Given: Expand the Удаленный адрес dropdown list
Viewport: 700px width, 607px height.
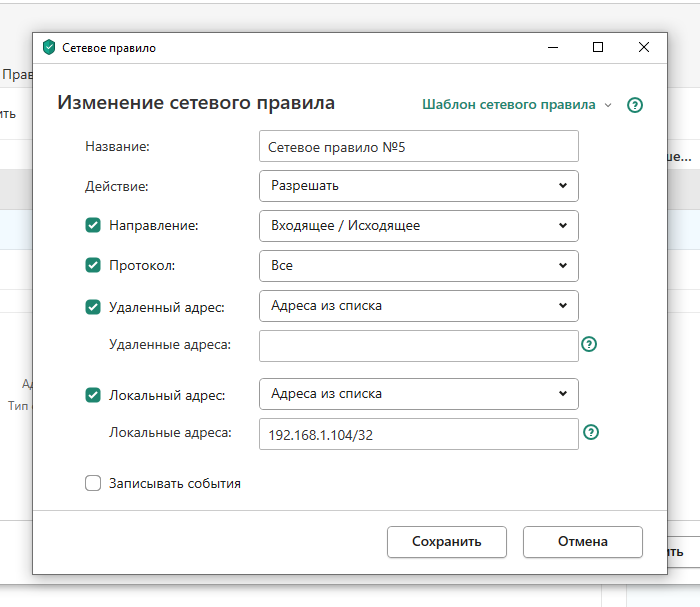Looking at the screenshot, I should tap(418, 306).
